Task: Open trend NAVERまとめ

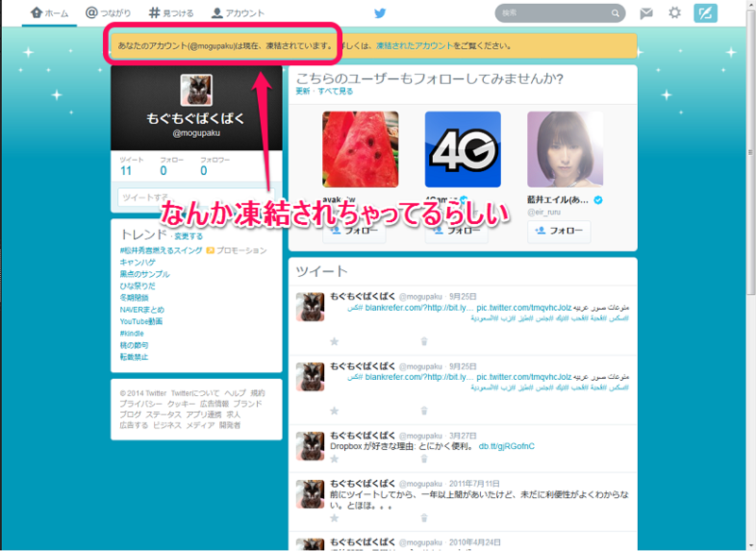Action: tap(142, 309)
